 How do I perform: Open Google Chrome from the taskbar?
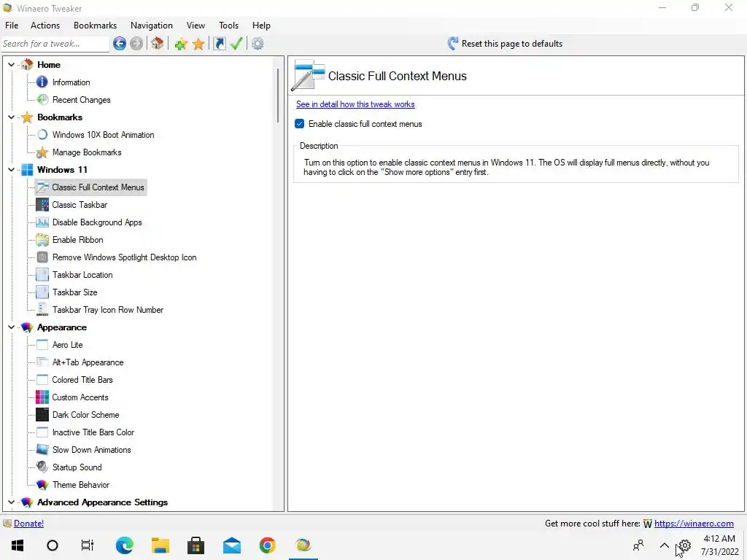point(267,545)
